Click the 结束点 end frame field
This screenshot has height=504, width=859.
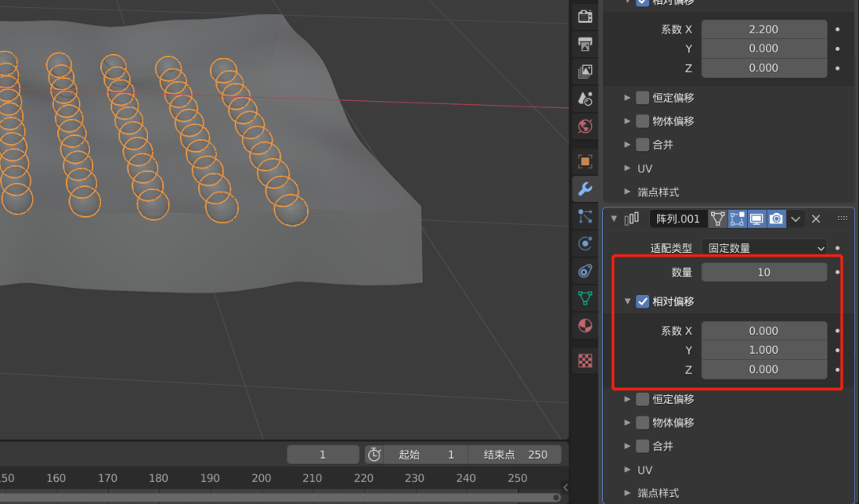[x=515, y=455]
